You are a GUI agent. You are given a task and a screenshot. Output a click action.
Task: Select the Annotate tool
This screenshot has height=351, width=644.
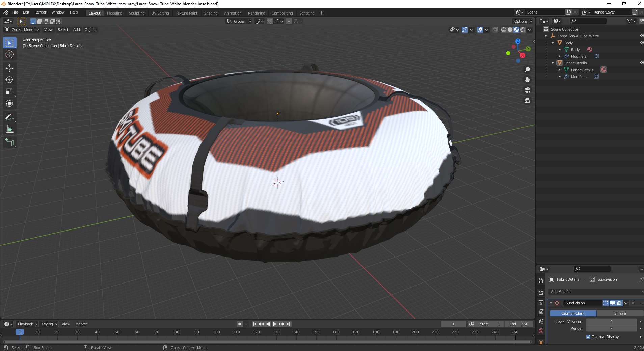pyautogui.click(x=9, y=117)
